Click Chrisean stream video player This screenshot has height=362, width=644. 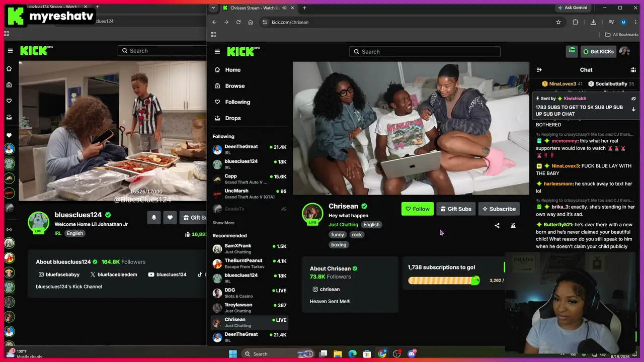coord(411,128)
